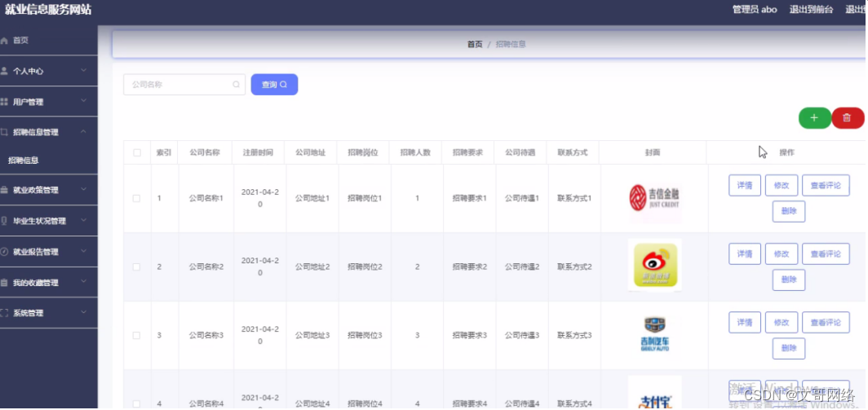
Task: Check the checkbox for row 公司名称2
Action: coord(137,267)
